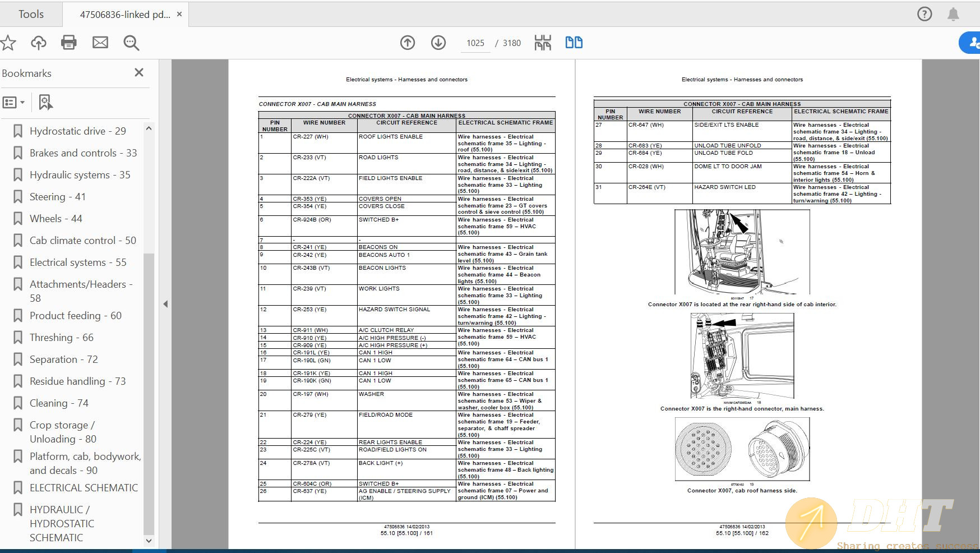Open Platform, cab, bodywork, and decals bookmark
This screenshot has height=553, width=980.
coord(86,463)
